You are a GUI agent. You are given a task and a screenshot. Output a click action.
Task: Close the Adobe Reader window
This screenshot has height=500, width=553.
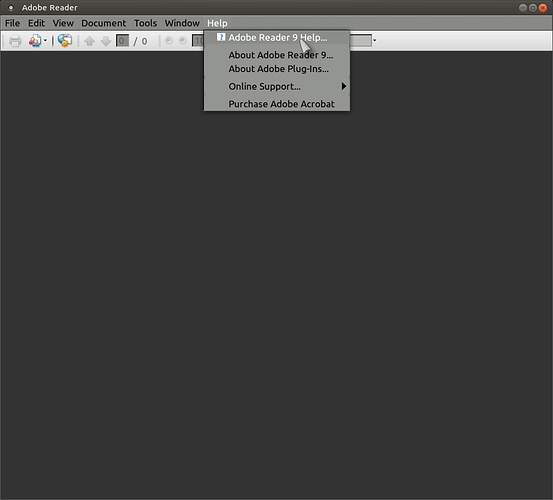coord(543,7)
